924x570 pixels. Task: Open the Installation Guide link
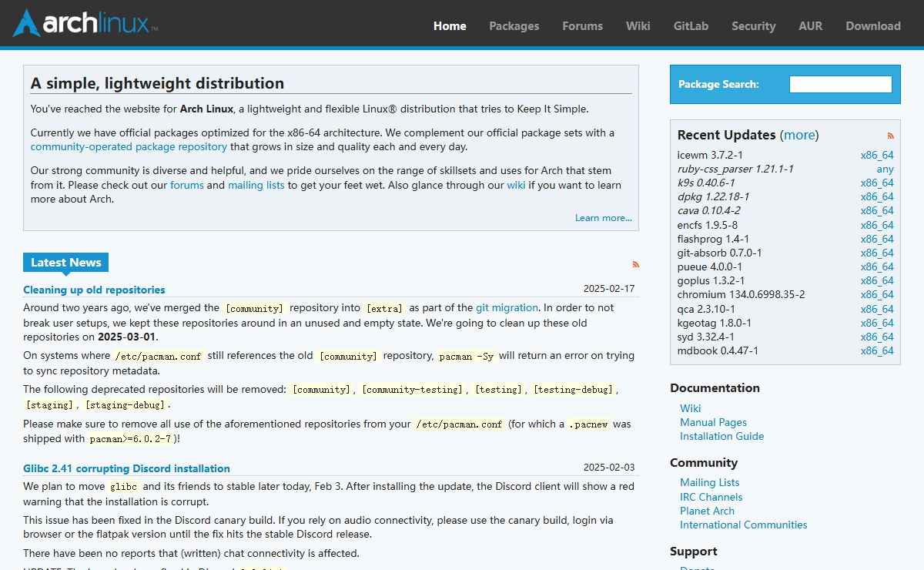(x=721, y=436)
